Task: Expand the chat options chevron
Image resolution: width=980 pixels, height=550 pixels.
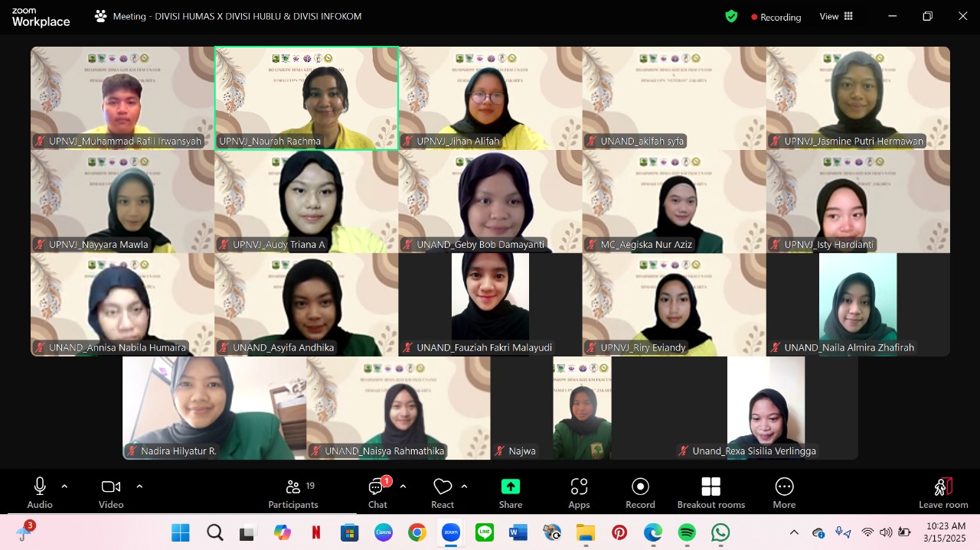Action: (x=403, y=486)
